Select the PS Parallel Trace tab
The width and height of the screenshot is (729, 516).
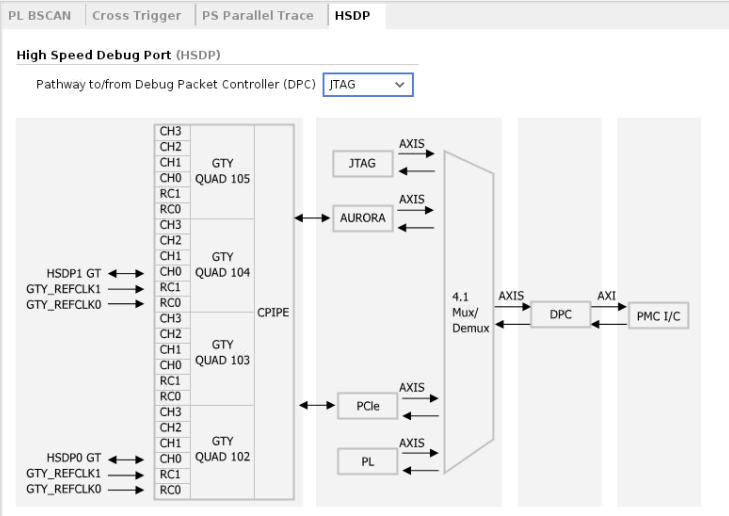pos(257,15)
